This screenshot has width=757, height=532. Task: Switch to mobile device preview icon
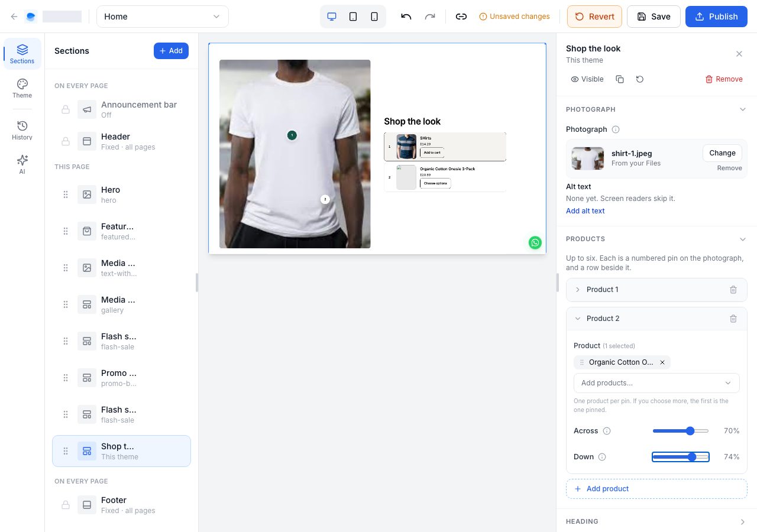[374, 17]
